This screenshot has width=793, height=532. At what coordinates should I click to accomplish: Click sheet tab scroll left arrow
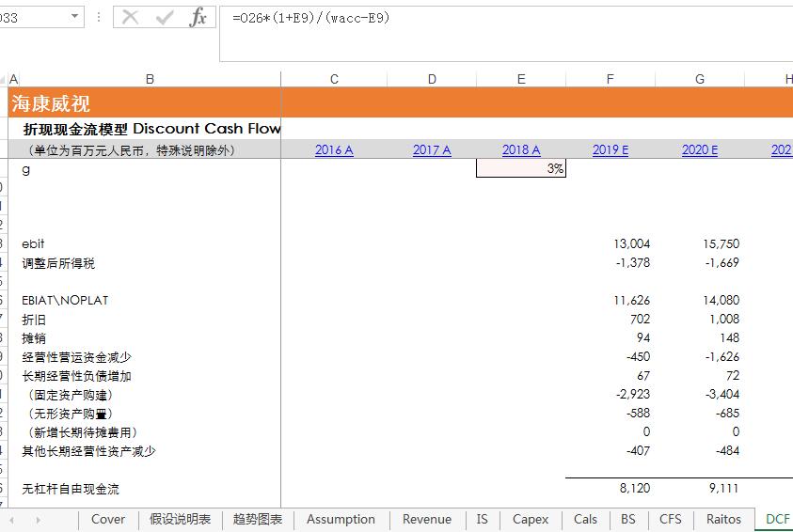pos(11,520)
